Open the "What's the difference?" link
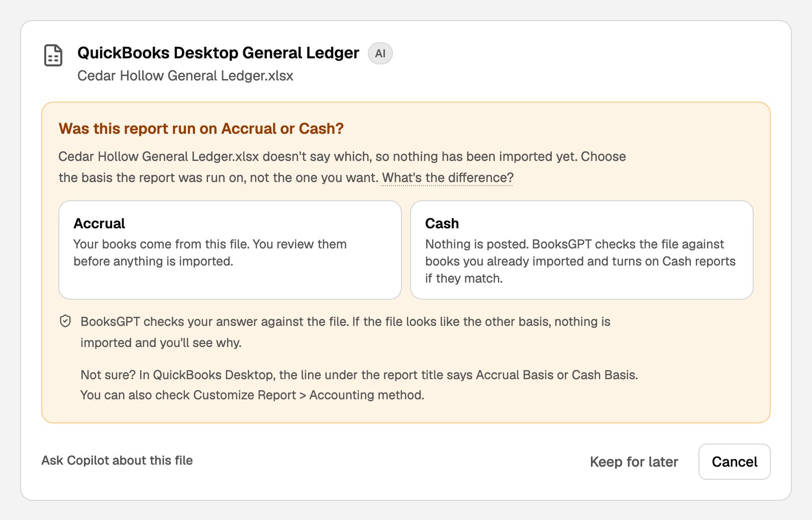The width and height of the screenshot is (812, 520). tap(448, 178)
